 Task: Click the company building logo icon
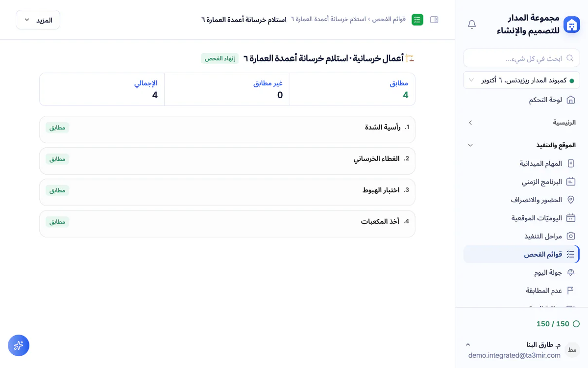click(571, 25)
